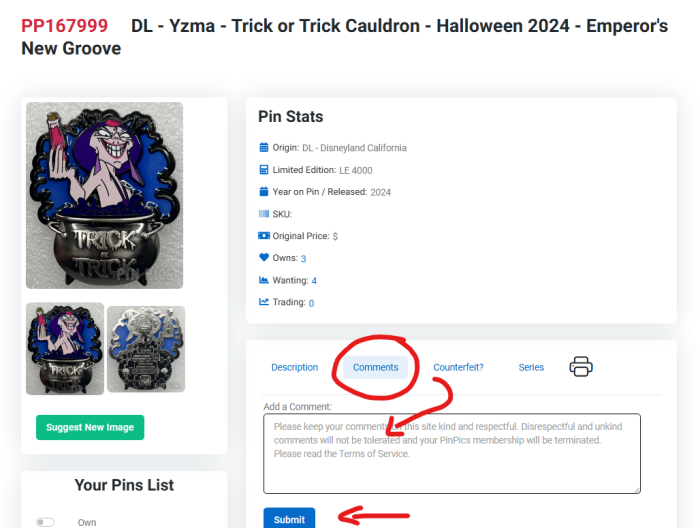The width and height of the screenshot is (700, 528).
Task: Click the SKU barcode icon
Action: pos(264,214)
